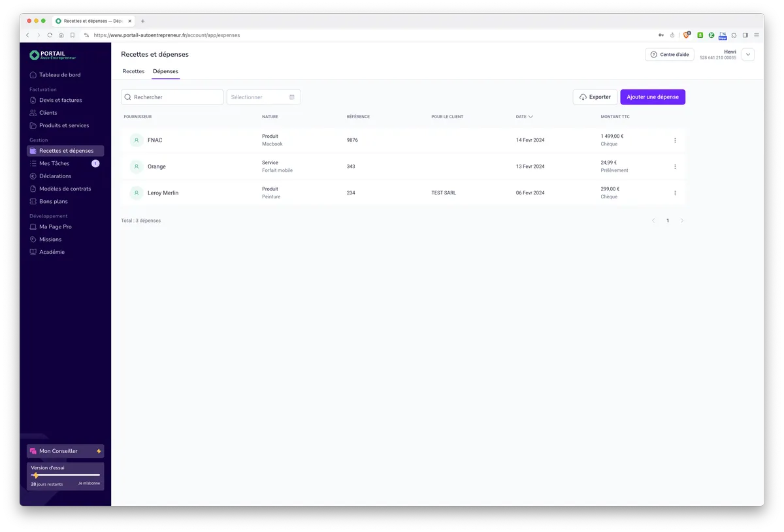Click the browser back arrow
The width and height of the screenshot is (784, 532).
click(27, 35)
